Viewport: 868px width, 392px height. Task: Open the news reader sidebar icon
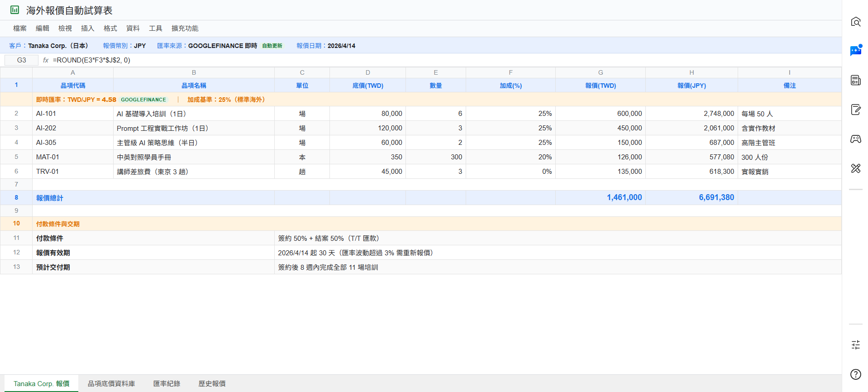click(x=855, y=80)
